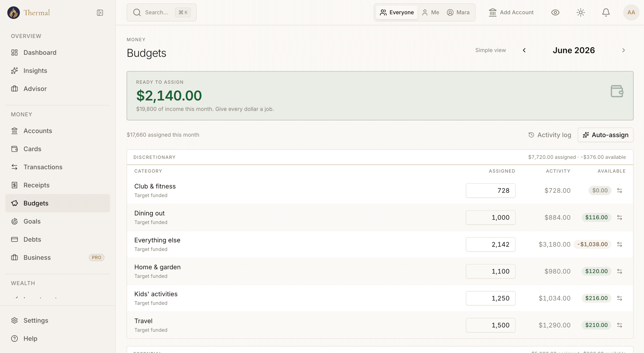Click the Business briefcase icon
This screenshot has width=644, height=353.
14,257
